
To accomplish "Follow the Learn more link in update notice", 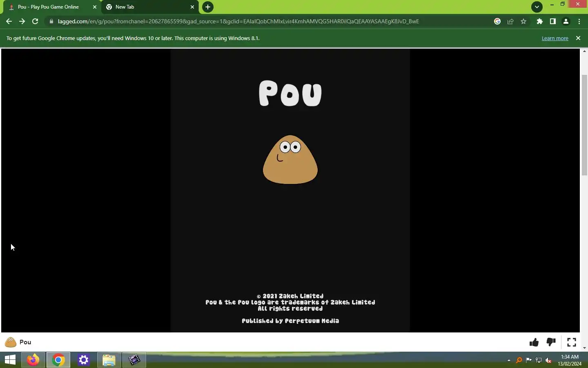I will (x=555, y=38).
